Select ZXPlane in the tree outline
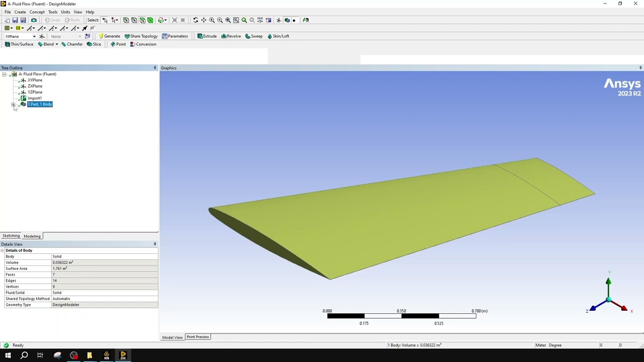This screenshot has height=362, width=644. (35, 86)
